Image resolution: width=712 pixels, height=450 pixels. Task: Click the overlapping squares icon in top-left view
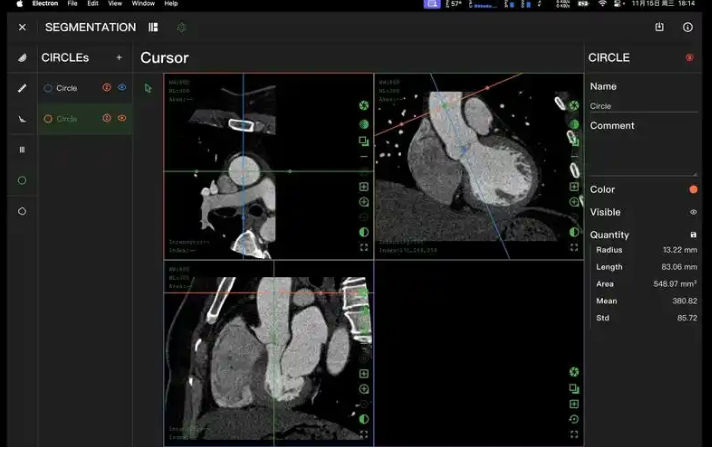364,141
